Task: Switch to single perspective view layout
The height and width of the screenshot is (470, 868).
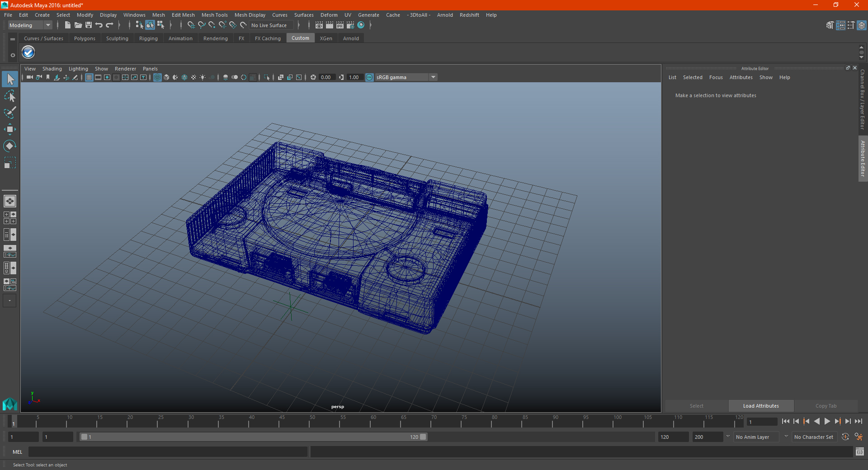Action: pos(10,201)
